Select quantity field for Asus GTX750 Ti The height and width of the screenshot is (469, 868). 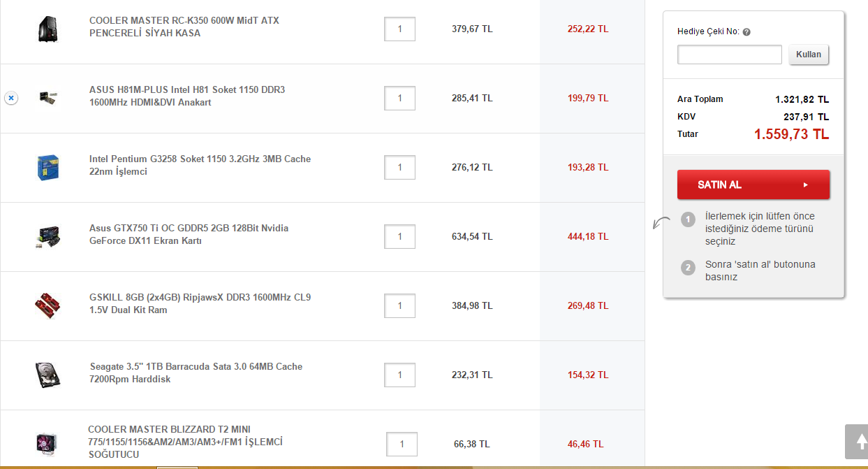(x=399, y=236)
